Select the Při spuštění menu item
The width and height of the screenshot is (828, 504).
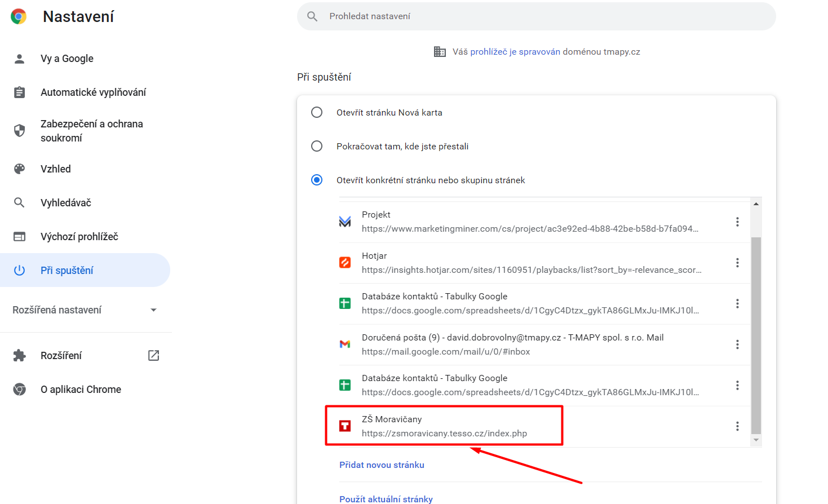(85, 270)
